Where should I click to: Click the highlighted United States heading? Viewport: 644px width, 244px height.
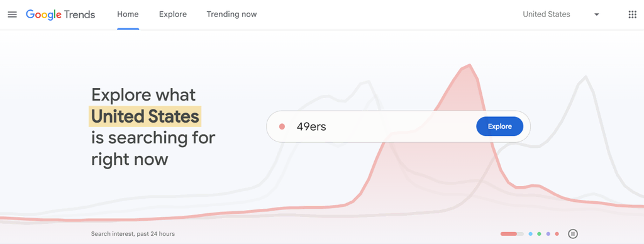coord(145,116)
